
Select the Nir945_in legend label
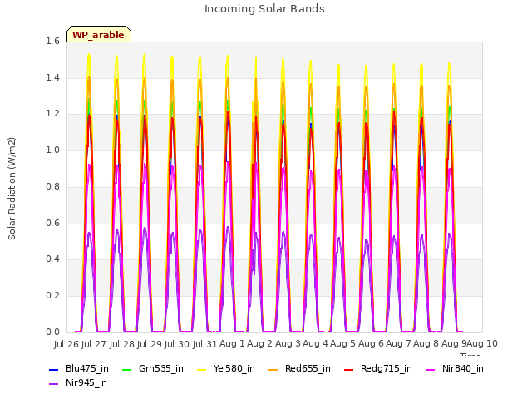pyautogui.click(x=86, y=383)
